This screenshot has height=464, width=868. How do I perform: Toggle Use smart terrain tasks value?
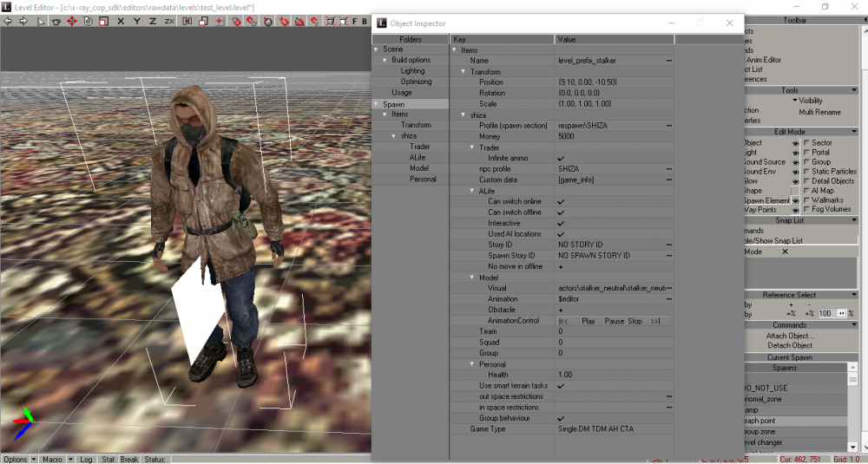pos(561,386)
